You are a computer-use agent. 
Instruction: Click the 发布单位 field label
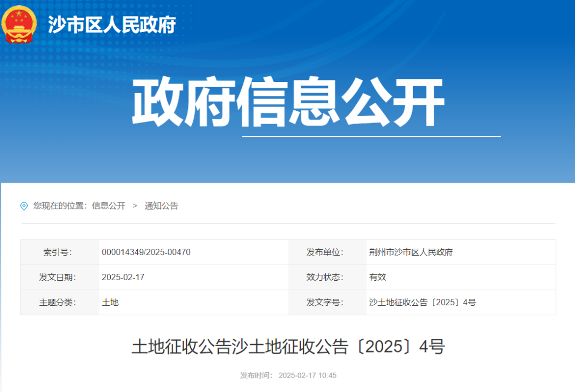[325, 252]
